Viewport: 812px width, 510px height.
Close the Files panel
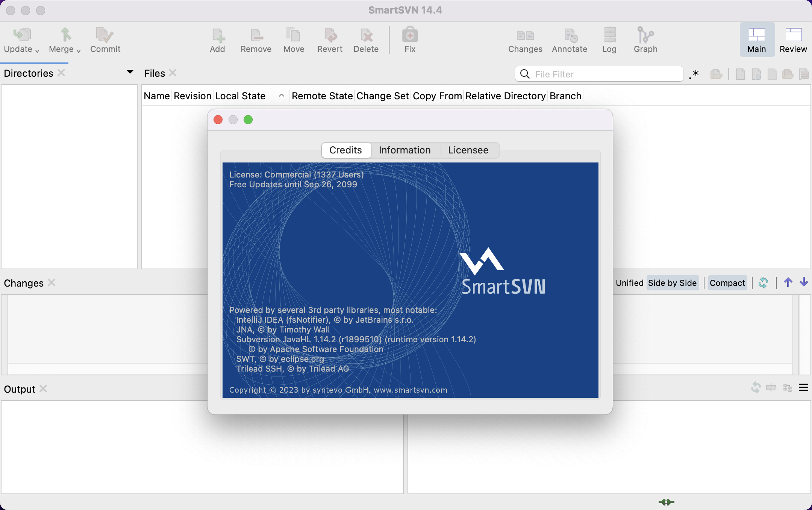click(173, 73)
